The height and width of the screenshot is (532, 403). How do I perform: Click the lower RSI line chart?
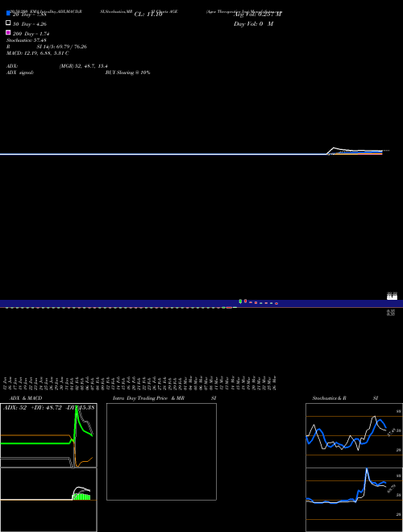coord(354,500)
